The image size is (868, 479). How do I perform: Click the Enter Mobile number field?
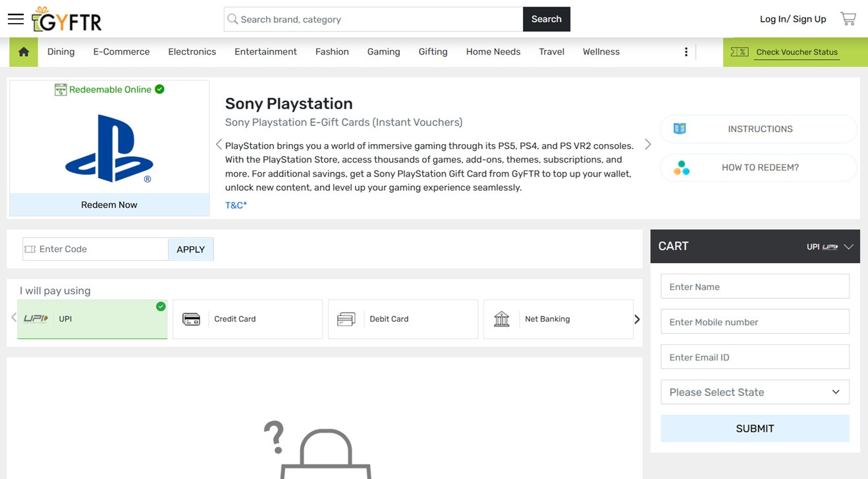pyautogui.click(x=755, y=322)
